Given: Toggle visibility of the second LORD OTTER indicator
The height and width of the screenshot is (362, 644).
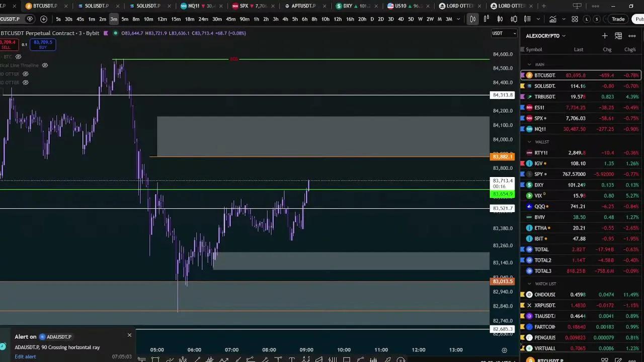Looking at the screenshot, I should (x=25, y=82).
